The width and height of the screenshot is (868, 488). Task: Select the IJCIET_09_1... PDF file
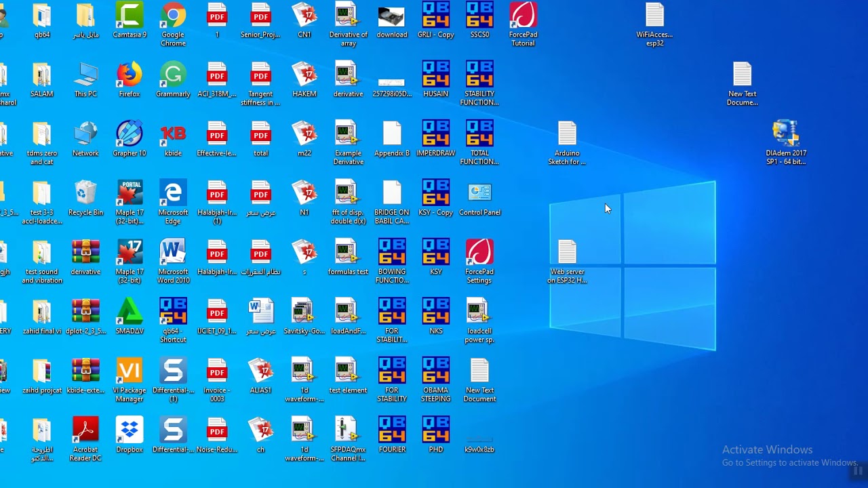217,317
